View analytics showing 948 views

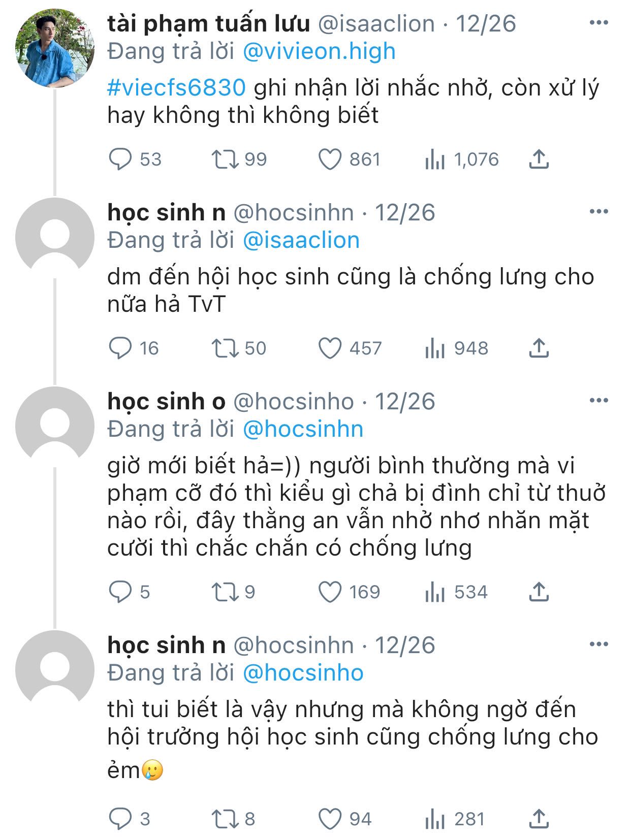pos(435,348)
